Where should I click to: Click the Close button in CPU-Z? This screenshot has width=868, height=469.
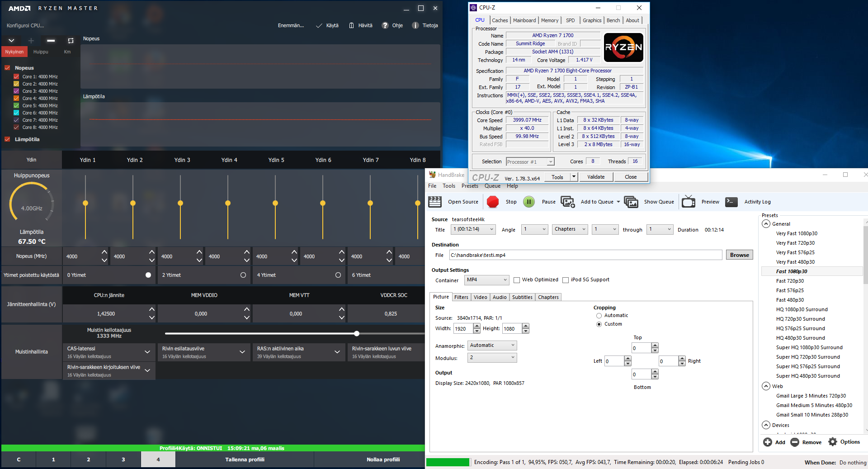coord(631,177)
